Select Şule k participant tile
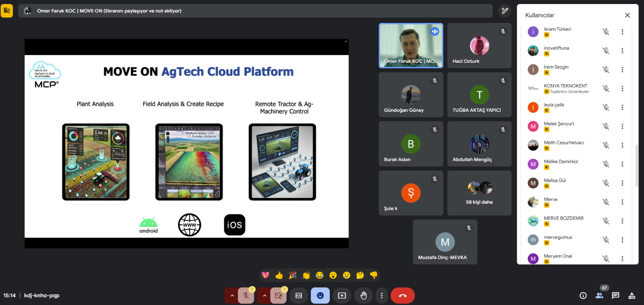This screenshot has height=305, width=644. [411, 193]
